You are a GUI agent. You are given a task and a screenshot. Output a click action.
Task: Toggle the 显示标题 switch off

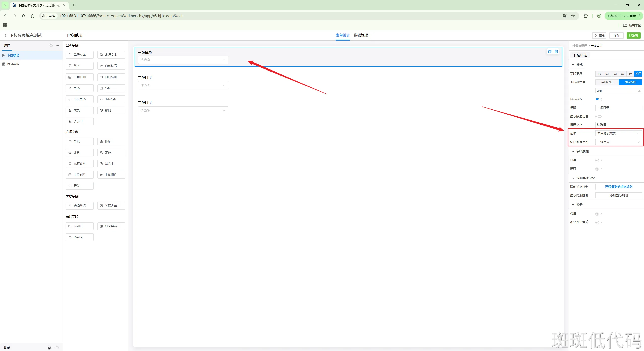598,99
